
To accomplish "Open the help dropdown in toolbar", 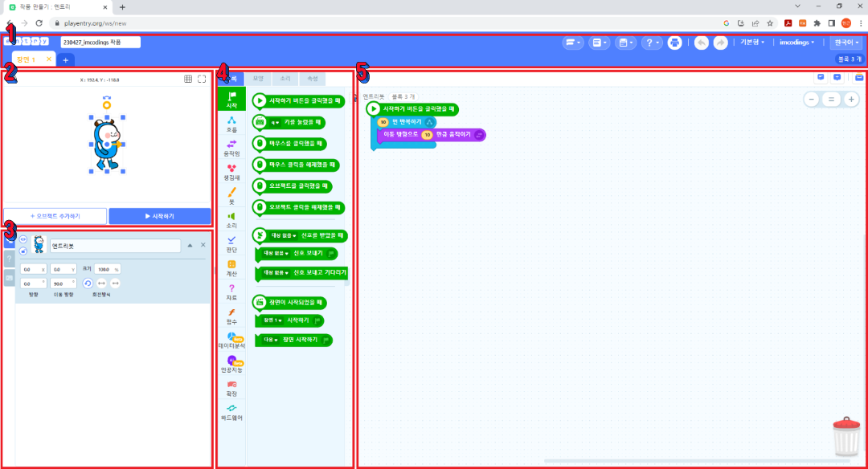I will pos(652,43).
